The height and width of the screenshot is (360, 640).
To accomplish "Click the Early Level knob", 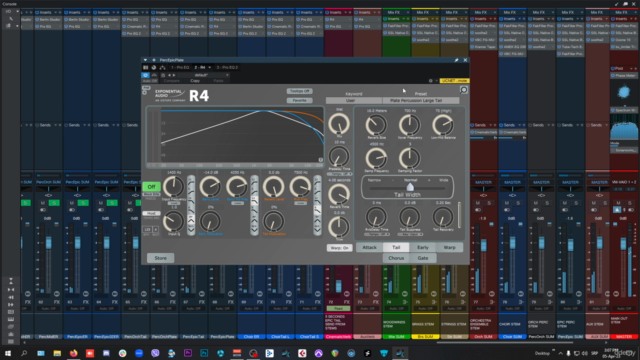I will tap(210, 187).
